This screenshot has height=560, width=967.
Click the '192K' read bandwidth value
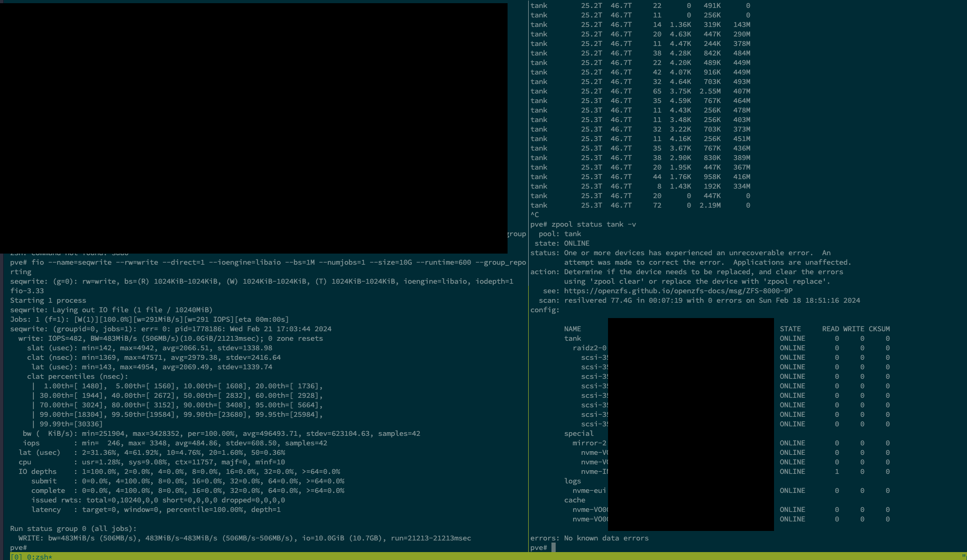712,186
